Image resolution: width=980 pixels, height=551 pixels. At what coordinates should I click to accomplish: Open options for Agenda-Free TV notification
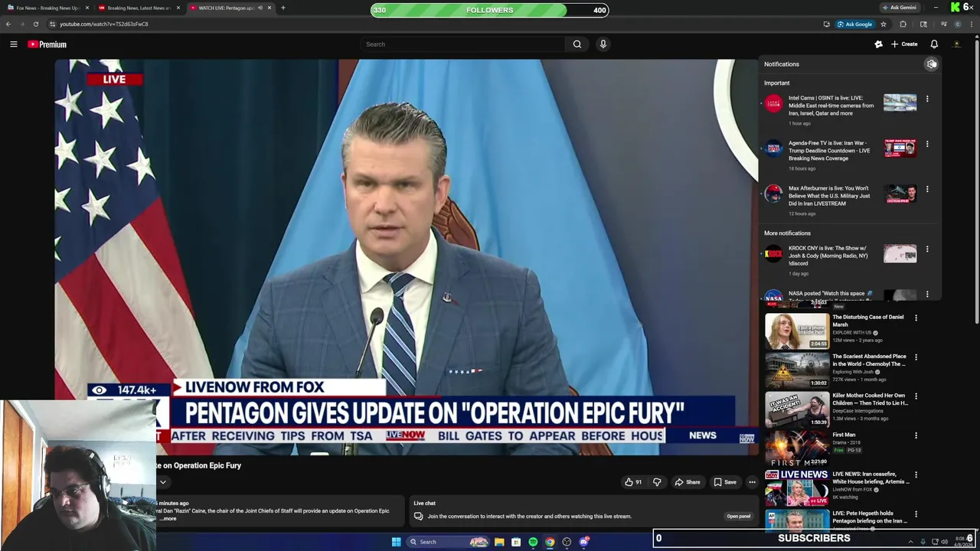[927, 144]
